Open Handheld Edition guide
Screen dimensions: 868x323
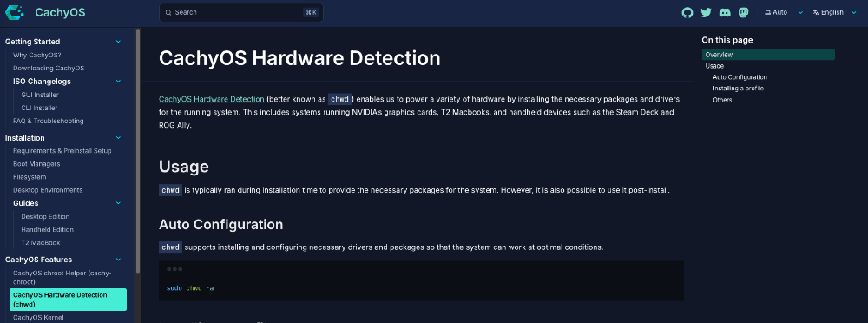(x=47, y=229)
